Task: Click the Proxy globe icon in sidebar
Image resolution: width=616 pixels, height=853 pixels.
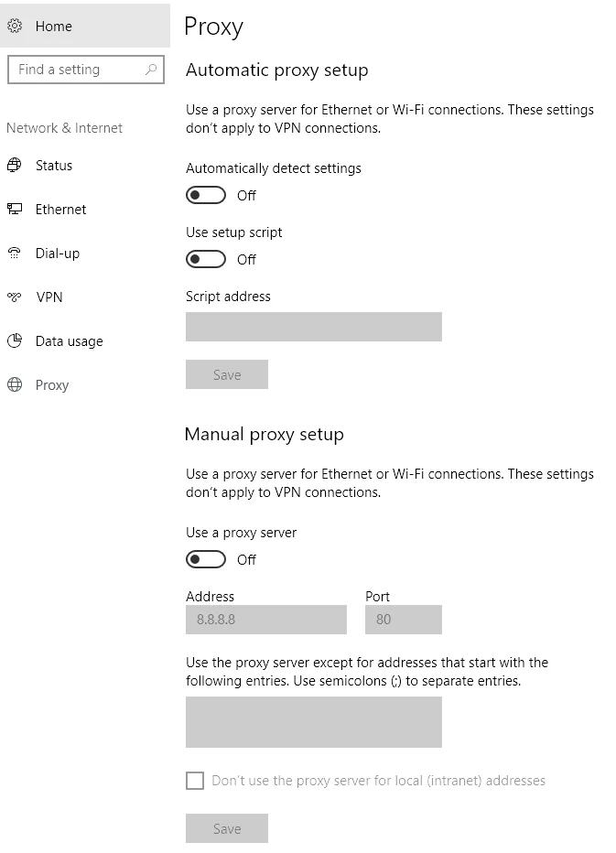Action: (x=15, y=385)
